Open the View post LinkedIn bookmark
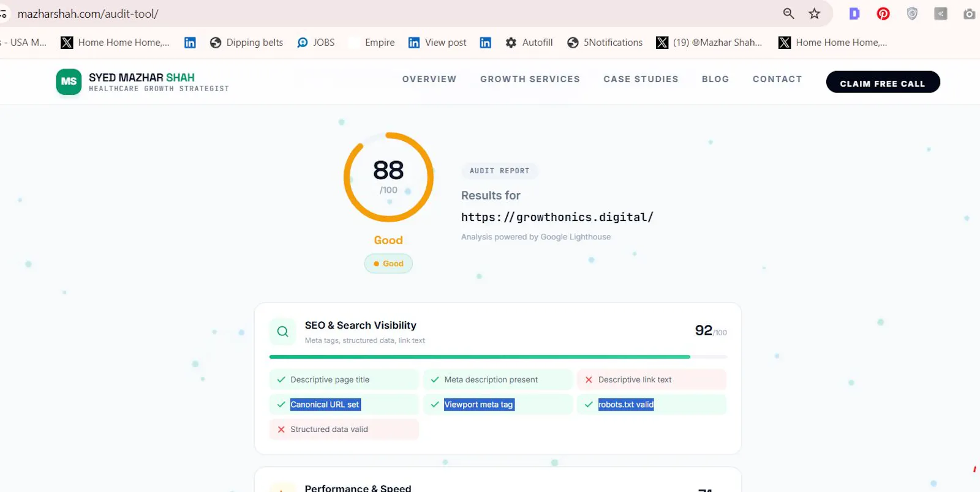The height and width of the screenshot is (492, 980). [437, 42]
